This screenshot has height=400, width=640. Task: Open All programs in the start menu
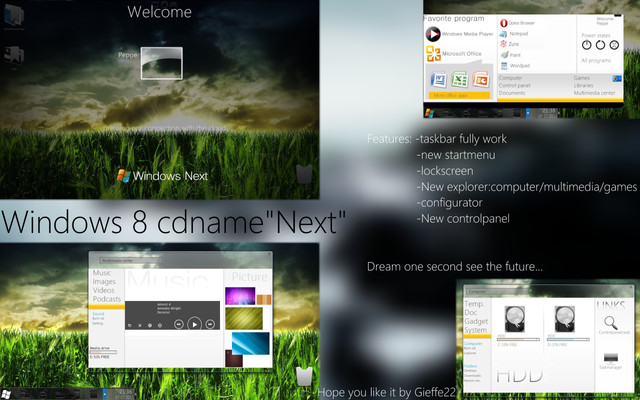click(596, 60)
